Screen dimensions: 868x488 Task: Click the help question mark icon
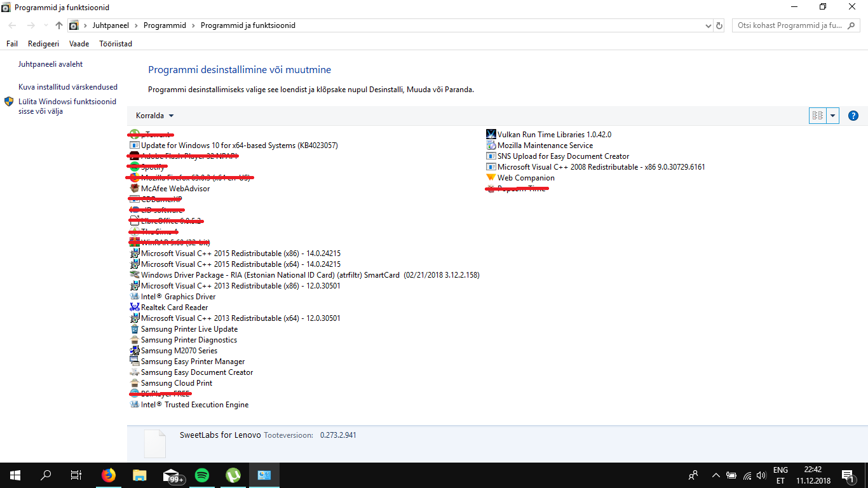853,116
